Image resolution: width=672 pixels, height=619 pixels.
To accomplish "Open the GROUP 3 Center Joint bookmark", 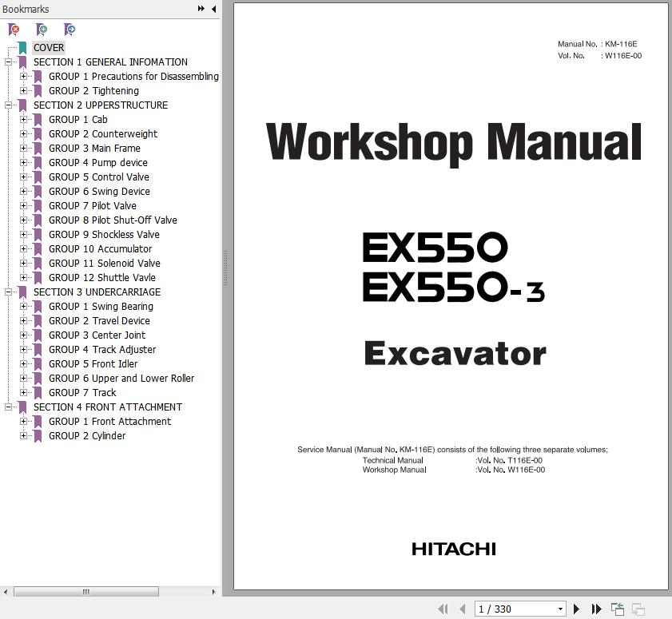I will click(x=97, y=335).
